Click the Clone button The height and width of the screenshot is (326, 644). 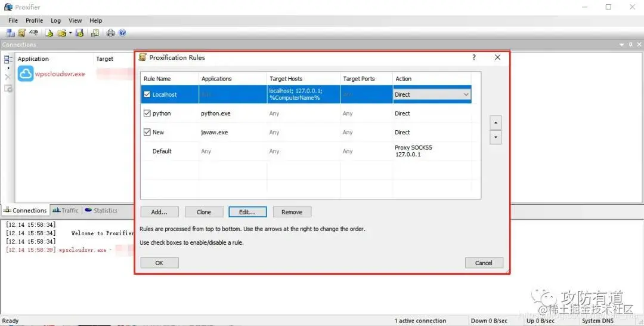(204, 212)
